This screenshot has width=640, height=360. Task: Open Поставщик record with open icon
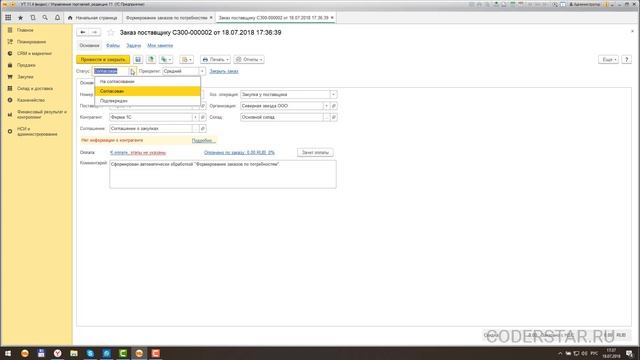click(202, 106)
